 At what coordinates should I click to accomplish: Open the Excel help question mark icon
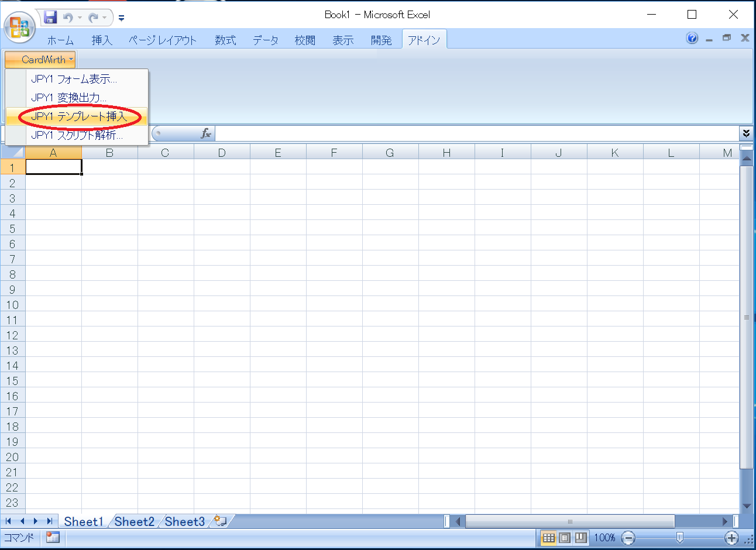[692, 38]
